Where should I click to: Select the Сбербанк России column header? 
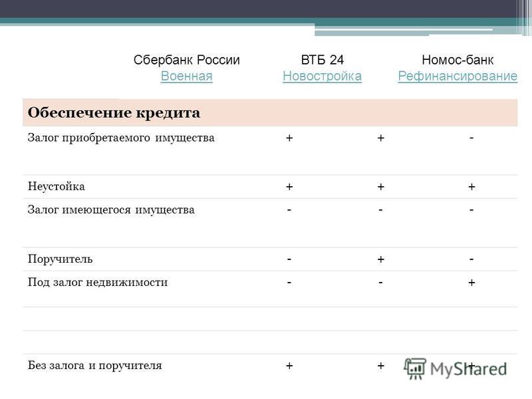187,60
